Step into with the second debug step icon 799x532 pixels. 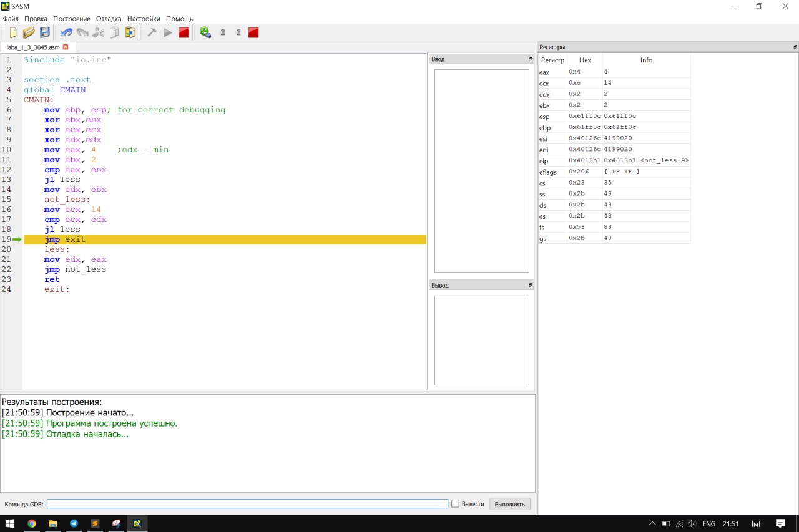point(238,32)
